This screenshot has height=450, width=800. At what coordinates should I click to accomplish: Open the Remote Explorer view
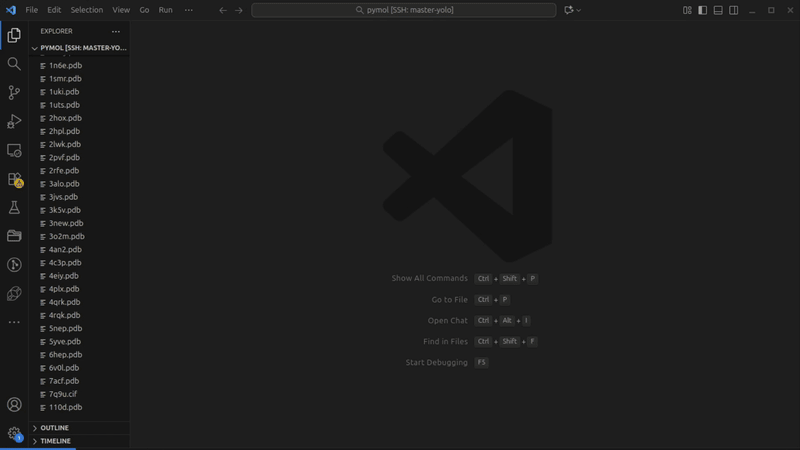(14, 150)
